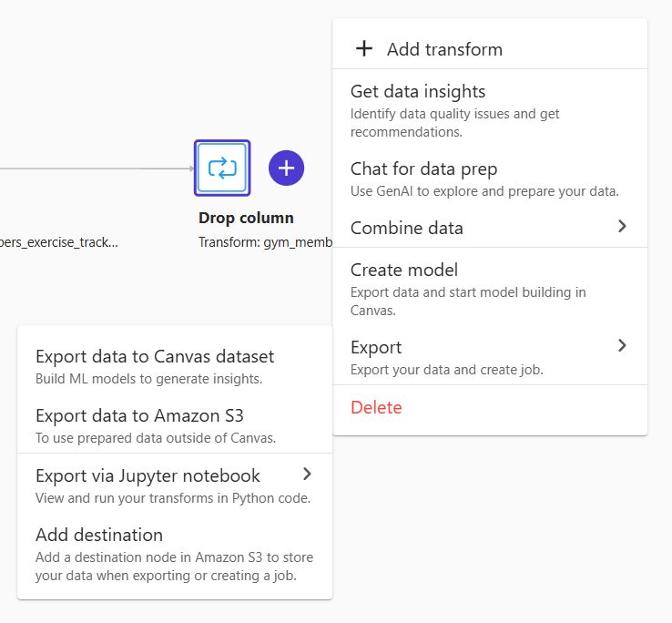The width and height of the screenshot is (672, 623).
Task: Expand the Export submenu chevron
Action: tap(622, 345)
